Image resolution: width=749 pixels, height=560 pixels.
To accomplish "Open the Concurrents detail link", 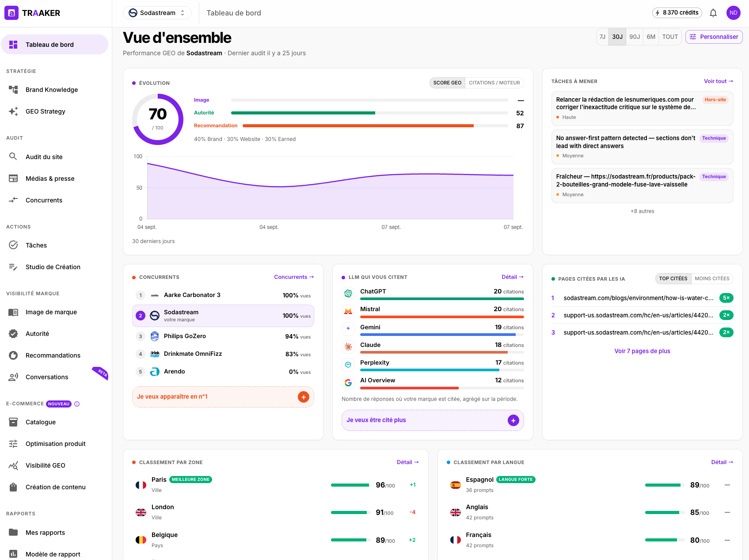I will 294,277.
